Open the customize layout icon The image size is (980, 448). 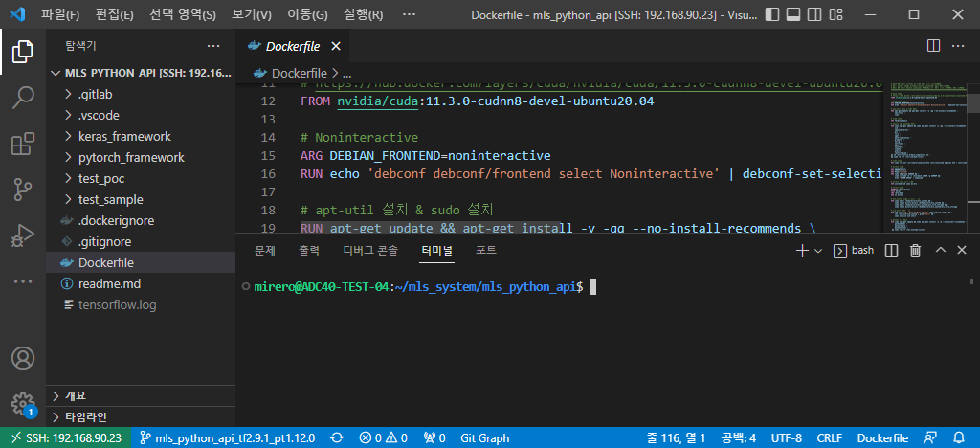pyautogui.click(x=835, y=13)
